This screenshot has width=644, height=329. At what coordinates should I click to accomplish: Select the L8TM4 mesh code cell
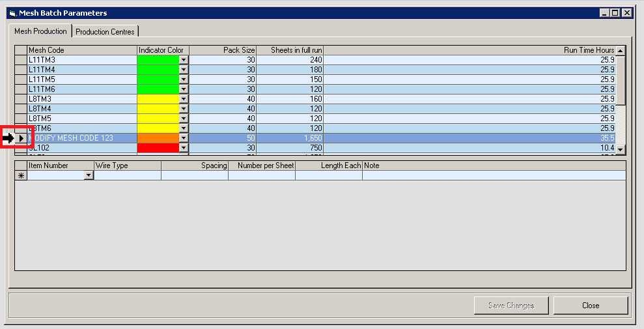coord(82,109)
